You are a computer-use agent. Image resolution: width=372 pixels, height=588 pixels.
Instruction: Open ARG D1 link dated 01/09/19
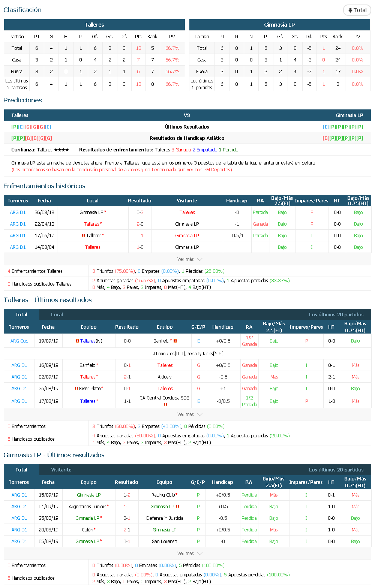19,507
